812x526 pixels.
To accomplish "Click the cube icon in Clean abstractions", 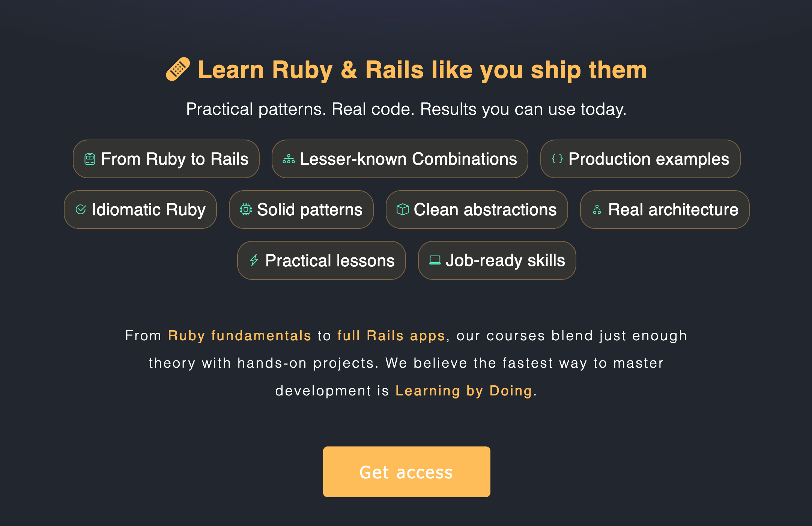I will pos(403,210).
